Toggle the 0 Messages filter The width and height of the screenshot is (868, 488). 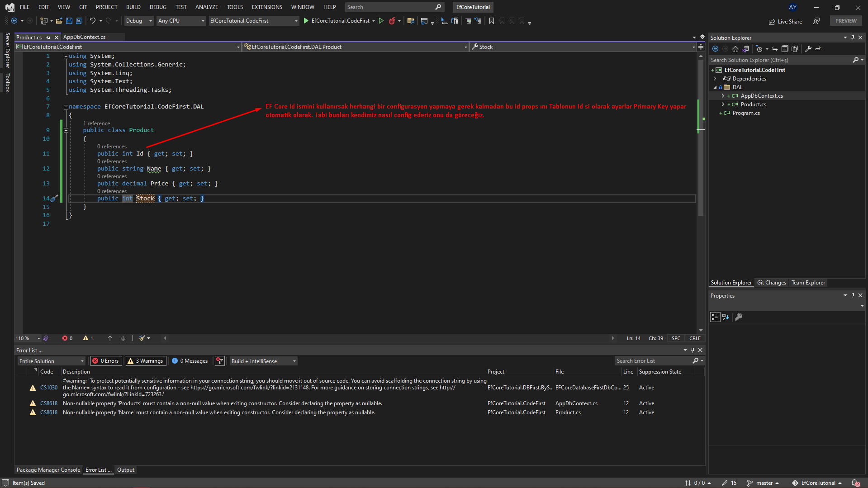pos(190,360)
